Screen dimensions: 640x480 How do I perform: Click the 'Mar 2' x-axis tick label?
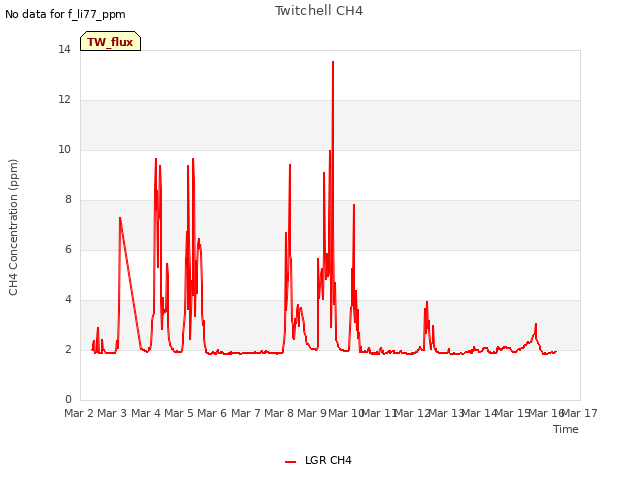tap(79, 413)
